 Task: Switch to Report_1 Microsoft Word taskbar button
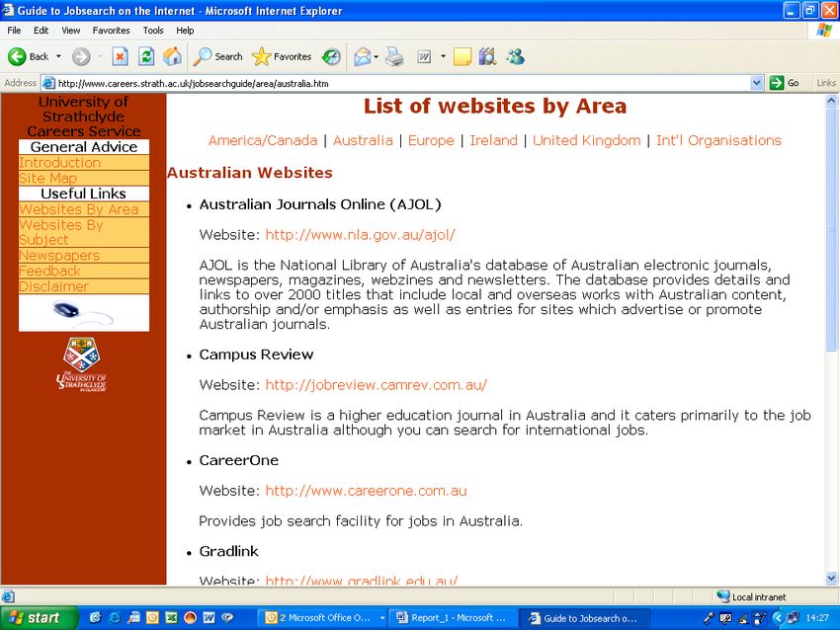tap(453, 618)
